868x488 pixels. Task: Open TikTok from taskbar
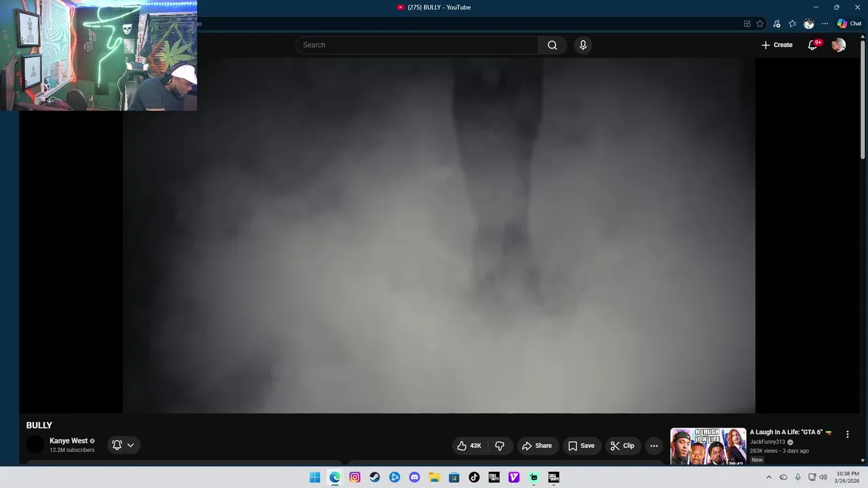click(474, 477)
